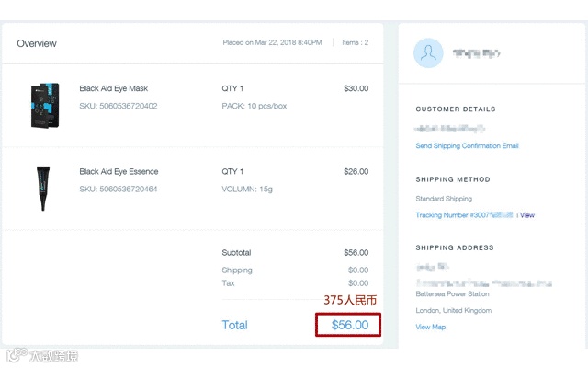Image resolution: width=588 pixels, height=368 pixels.
Task: Click View next to tracking number
Action: [x=527, y=215]
